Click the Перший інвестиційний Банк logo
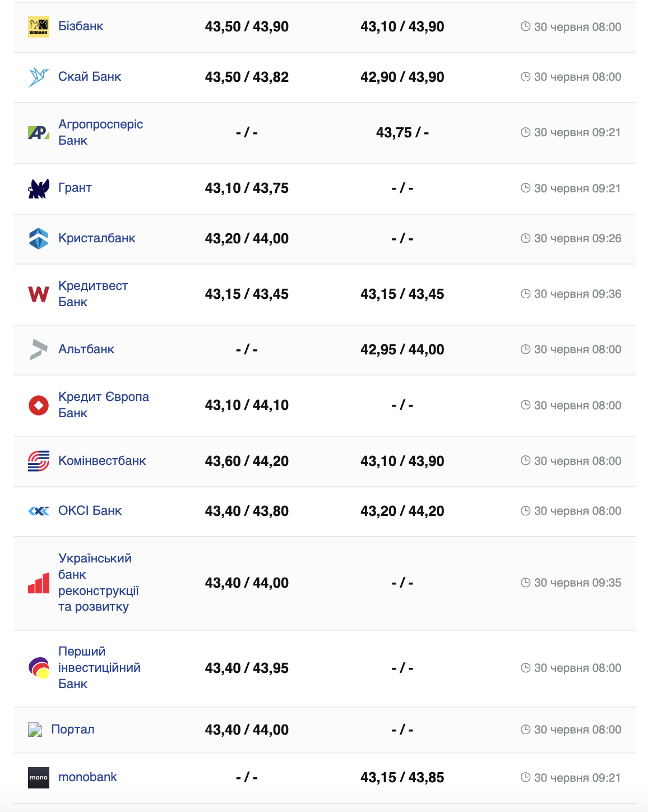The image size is (648, 812). tap(39, 668)
